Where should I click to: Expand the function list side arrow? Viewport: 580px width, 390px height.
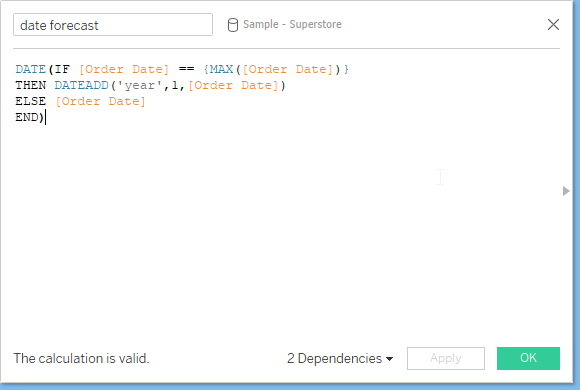(566, 191)
